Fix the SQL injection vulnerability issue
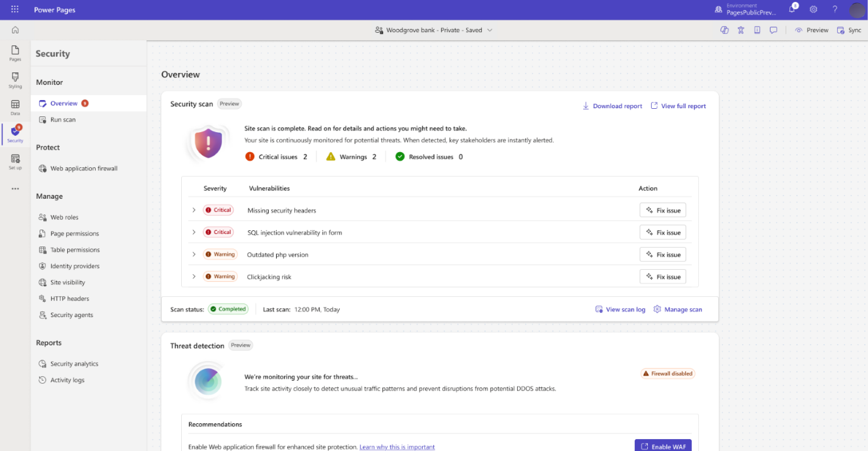The image size is (868, 451). tap(662, 231)
